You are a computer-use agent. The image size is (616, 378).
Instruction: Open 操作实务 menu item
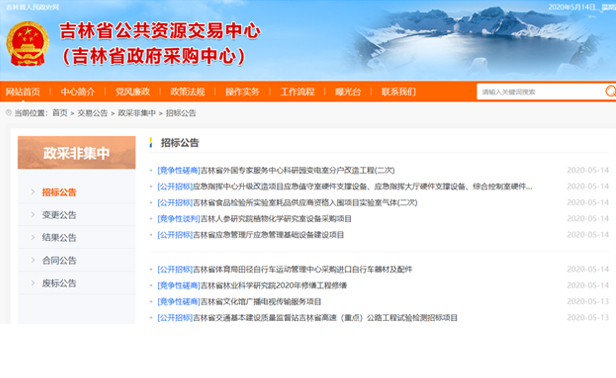(242, 92)
